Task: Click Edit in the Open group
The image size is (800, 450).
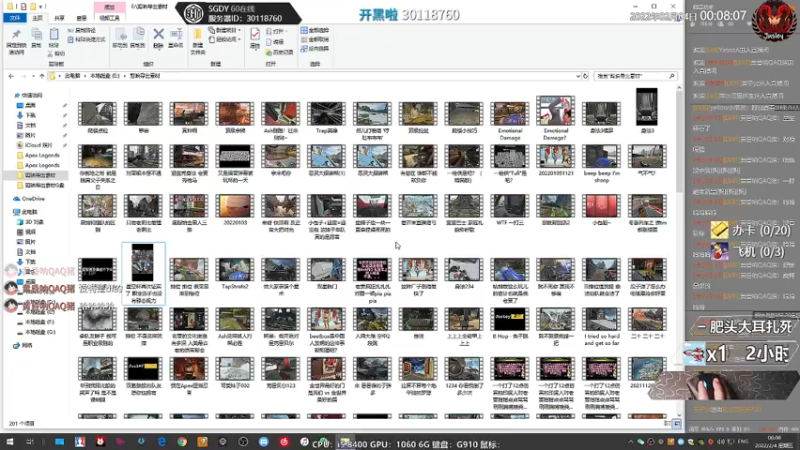Action: tap(276, 42)
